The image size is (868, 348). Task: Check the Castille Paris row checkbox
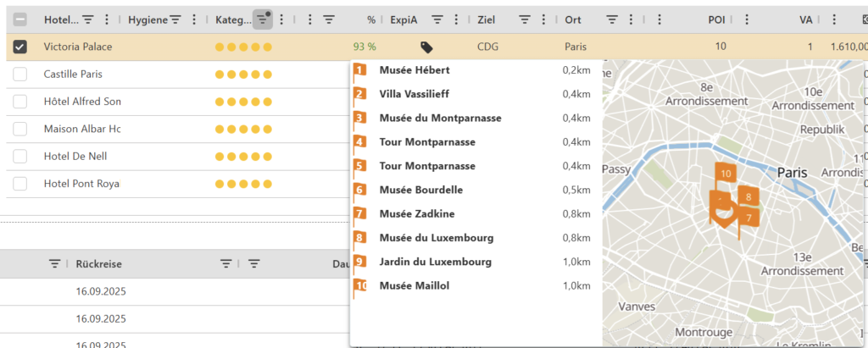pos(20,75)
